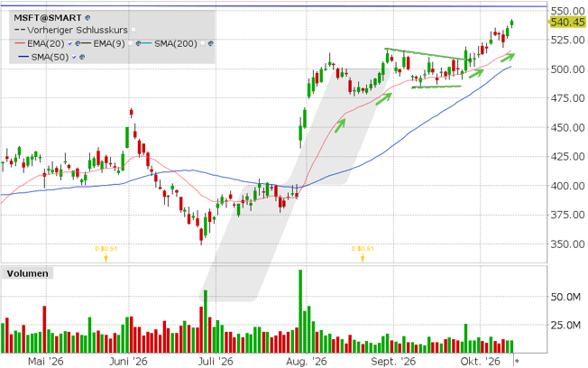
Task: Click the SMA(50) legend label
Action: pyautogui.click(x=50, y=57)
